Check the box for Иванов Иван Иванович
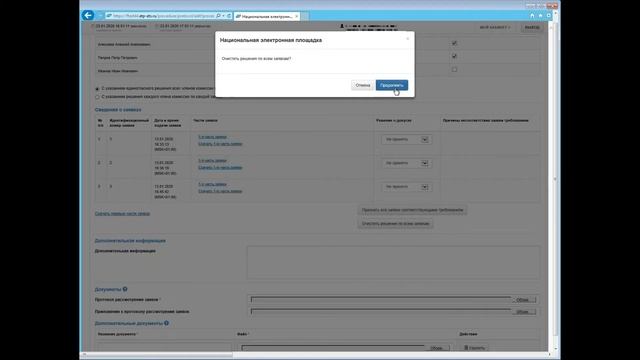This screenshot has width=640, height=360. click(x=454, y=69)
